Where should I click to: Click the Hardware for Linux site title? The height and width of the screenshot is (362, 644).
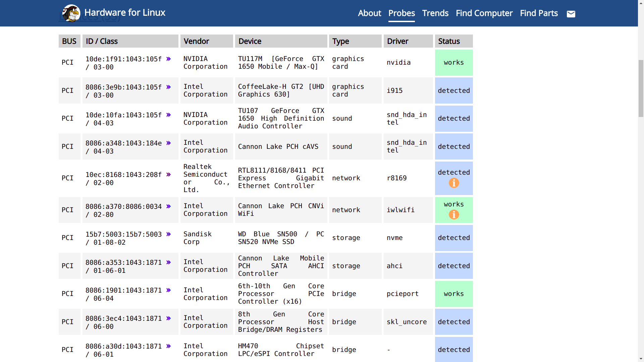point(125,13)
